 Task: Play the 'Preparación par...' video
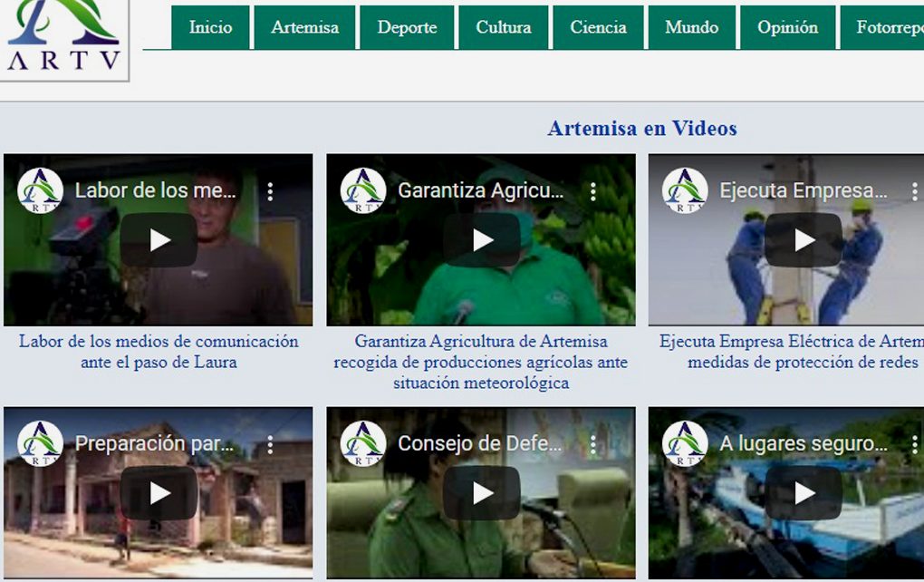[159, 493]
